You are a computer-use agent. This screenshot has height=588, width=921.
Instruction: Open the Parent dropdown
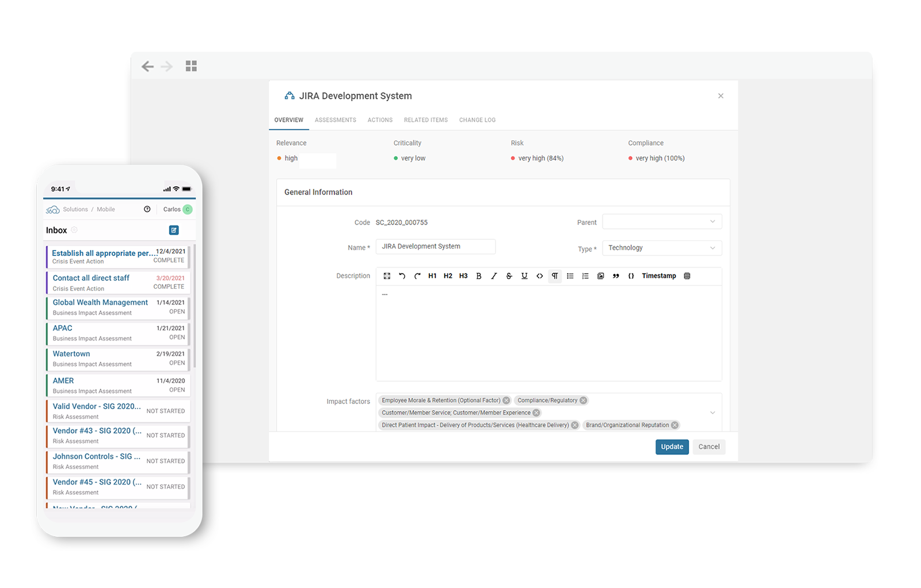tap(662, 222)
